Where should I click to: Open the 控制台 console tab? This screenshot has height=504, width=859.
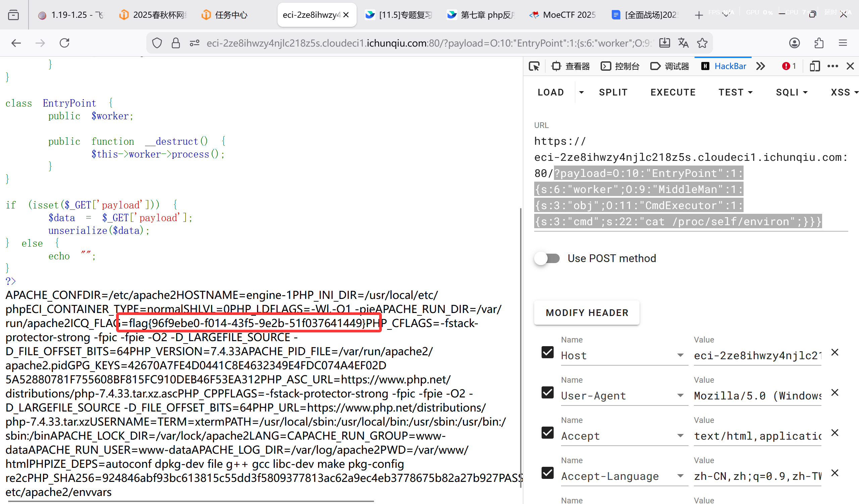620,66
